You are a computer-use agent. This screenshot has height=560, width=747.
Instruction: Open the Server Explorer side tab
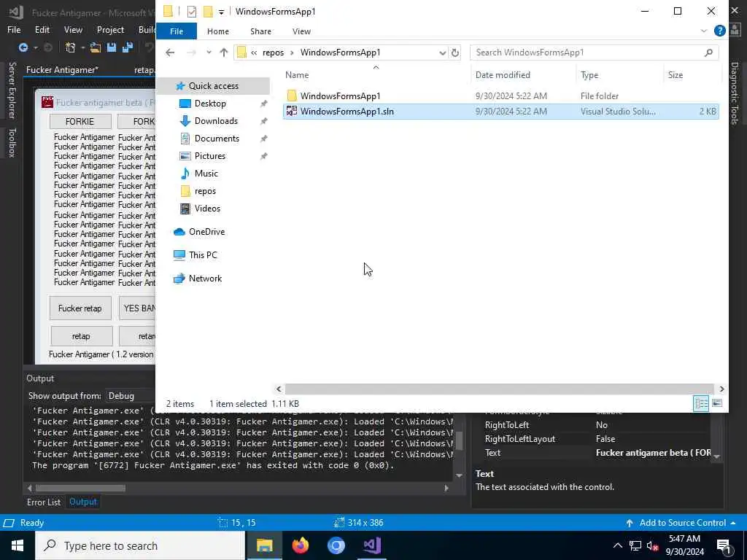tap(12, 90)
